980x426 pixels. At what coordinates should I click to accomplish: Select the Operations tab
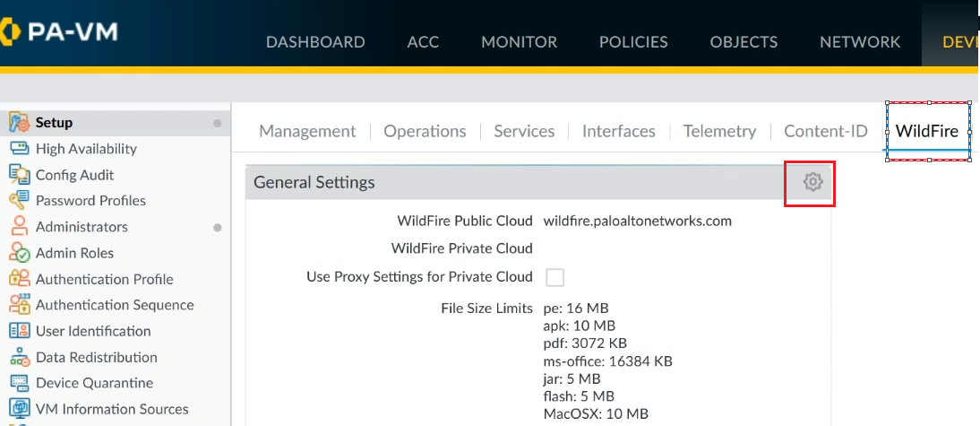click(x=425, y=131)
